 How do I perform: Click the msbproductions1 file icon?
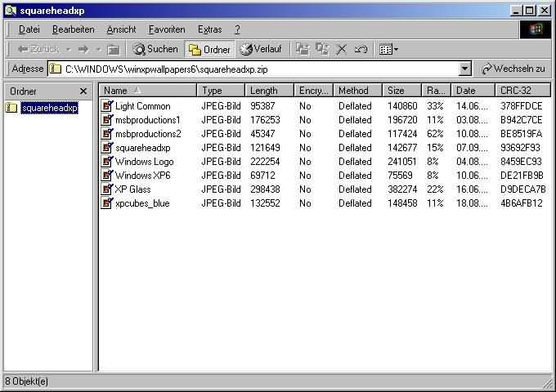pyautogui.click(x=107, y=120)
